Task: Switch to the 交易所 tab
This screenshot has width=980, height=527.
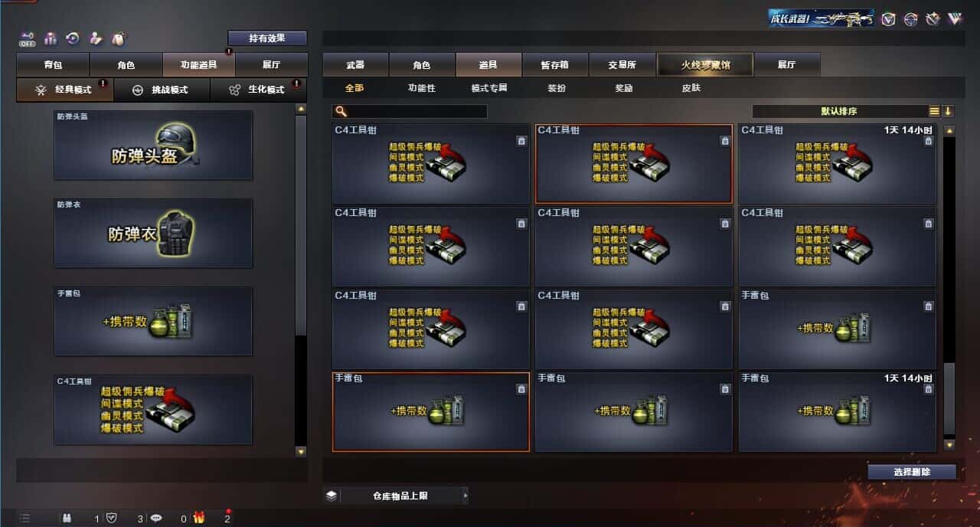Action: (x=622, y=65)
